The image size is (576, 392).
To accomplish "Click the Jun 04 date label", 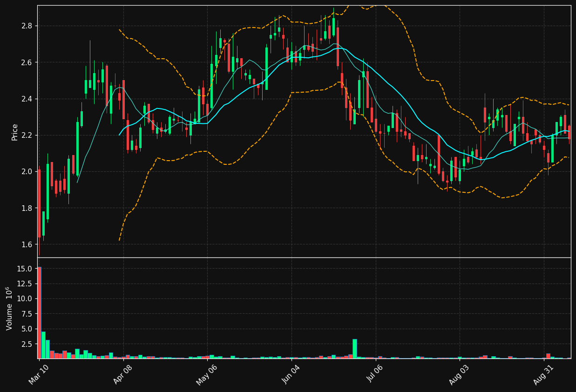I will pyautogui.click(x=291, y=375).
